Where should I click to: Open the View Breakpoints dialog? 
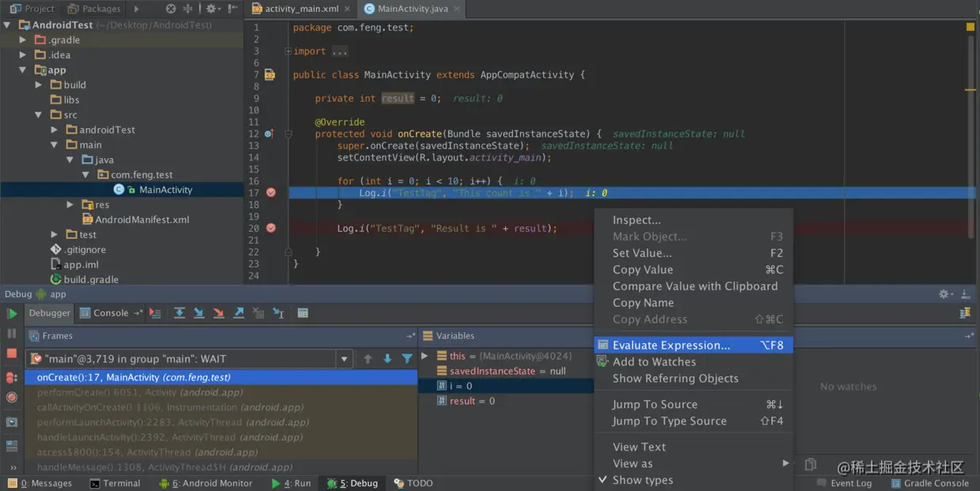pyautogui.click(x=12, y=378)
